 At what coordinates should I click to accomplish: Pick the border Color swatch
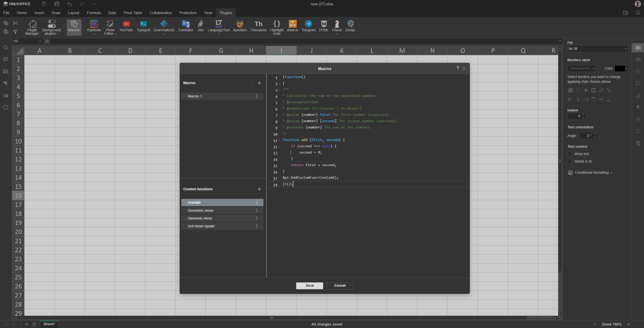click(x=619, y=68)
